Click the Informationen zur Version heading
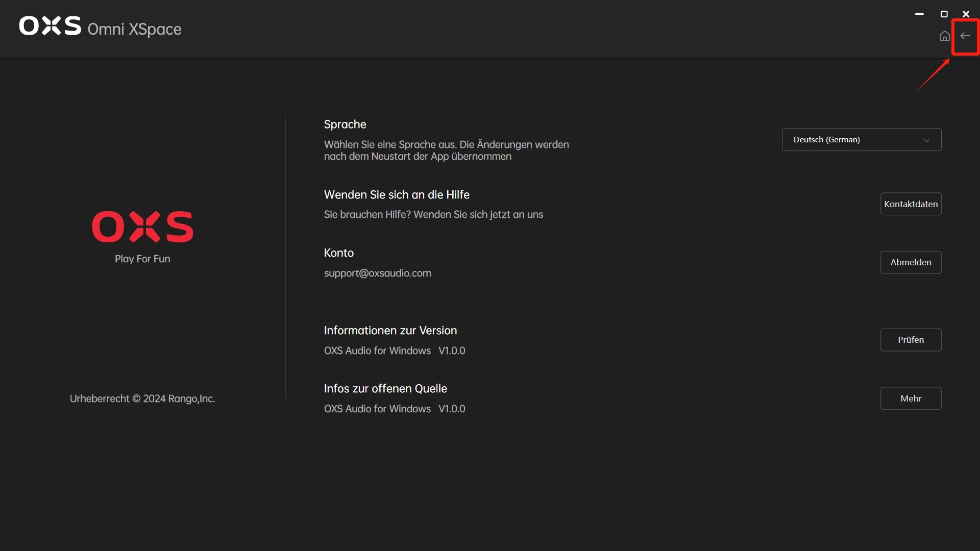This screenshot has height=551, width=980. click(390, 331)
